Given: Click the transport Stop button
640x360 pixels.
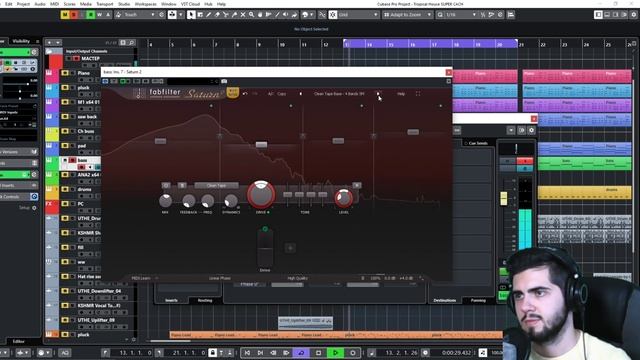Looking at the screenshot, I should click(318, 353).
